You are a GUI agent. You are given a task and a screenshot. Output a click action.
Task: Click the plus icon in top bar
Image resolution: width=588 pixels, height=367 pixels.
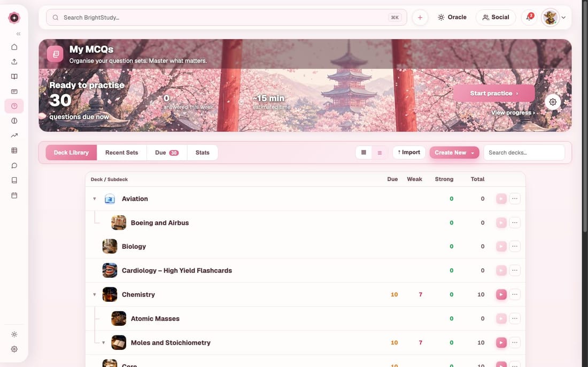(x=420, y=18)
